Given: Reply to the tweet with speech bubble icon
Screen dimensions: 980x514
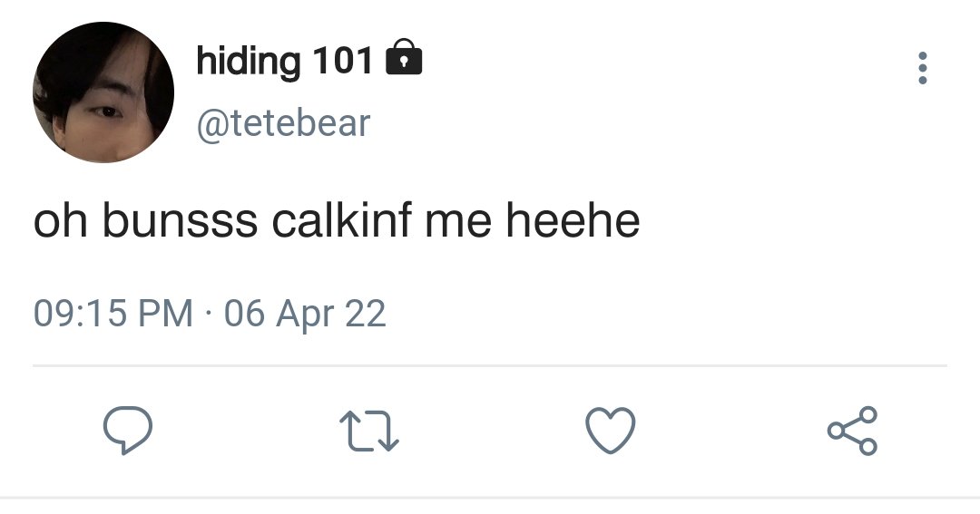Looking at the screenshot, I should [x=128, y=430].
